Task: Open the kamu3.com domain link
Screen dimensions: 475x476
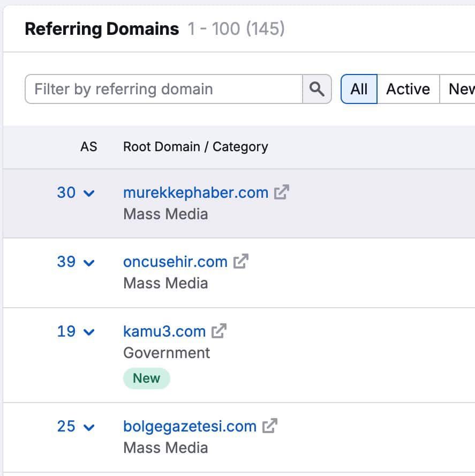Action: (x=164, y=331)
